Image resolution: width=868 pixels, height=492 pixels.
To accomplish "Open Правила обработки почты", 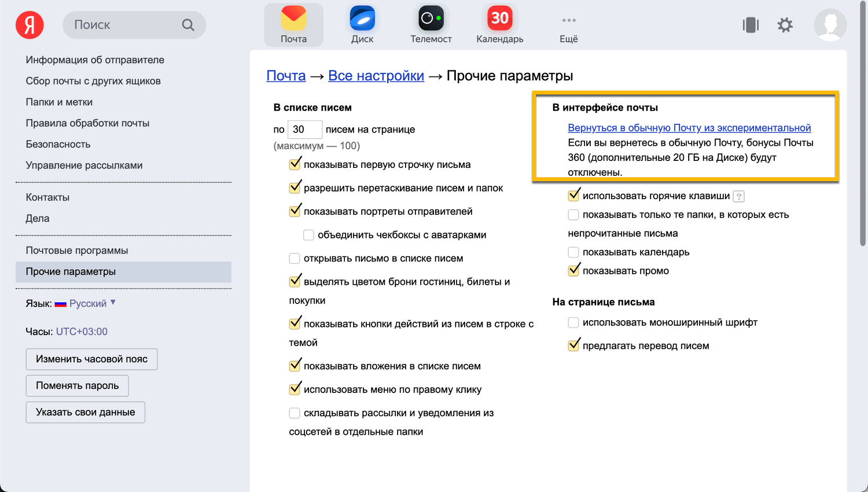I will 87,123.
